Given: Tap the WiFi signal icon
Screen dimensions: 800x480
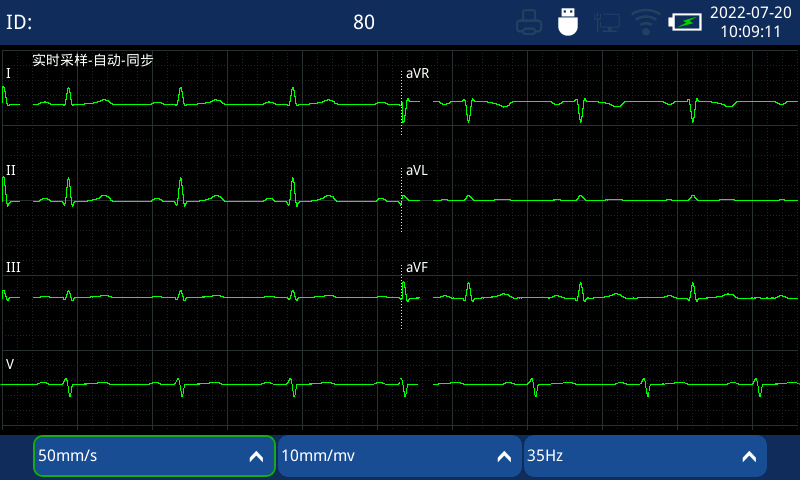Looking at the screenshot, I should point(646,22).
